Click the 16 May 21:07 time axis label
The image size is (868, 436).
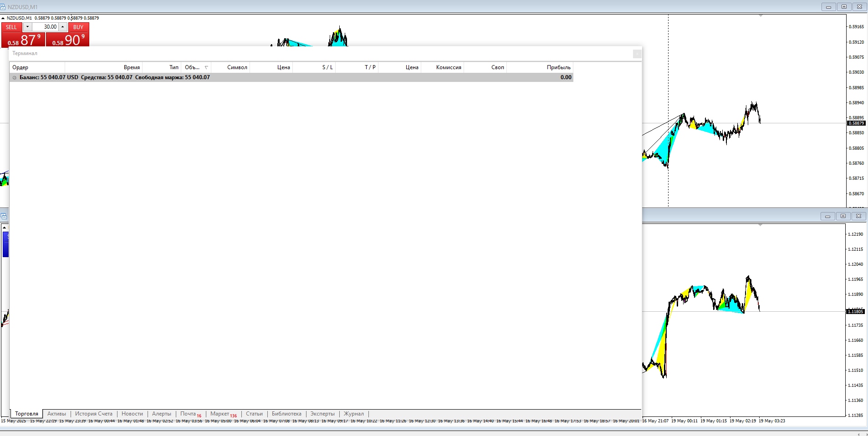655,421
